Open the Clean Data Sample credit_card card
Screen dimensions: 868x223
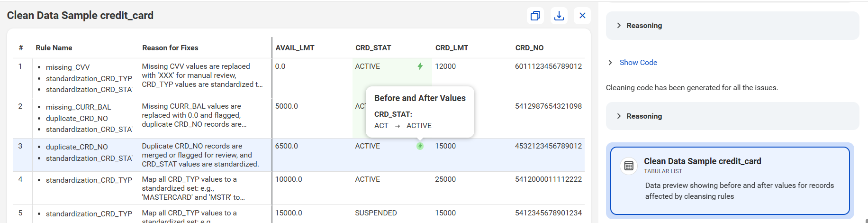click(730, 181)
